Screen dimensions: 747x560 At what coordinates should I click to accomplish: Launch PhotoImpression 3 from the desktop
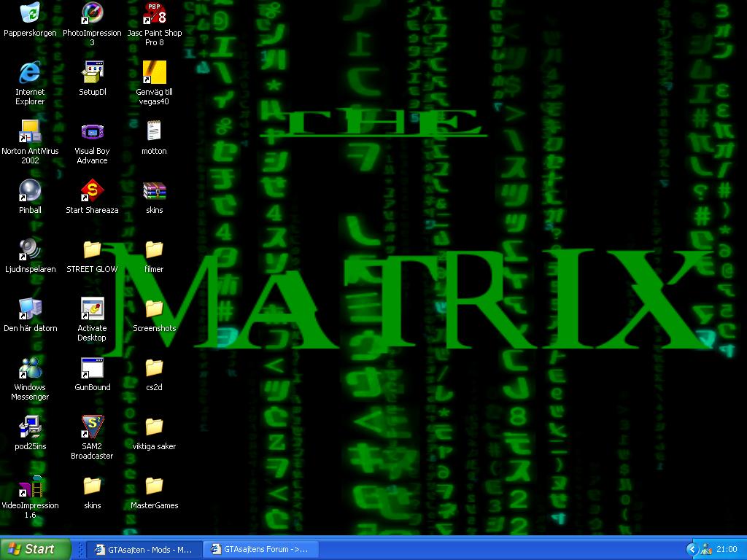point(92,13)
